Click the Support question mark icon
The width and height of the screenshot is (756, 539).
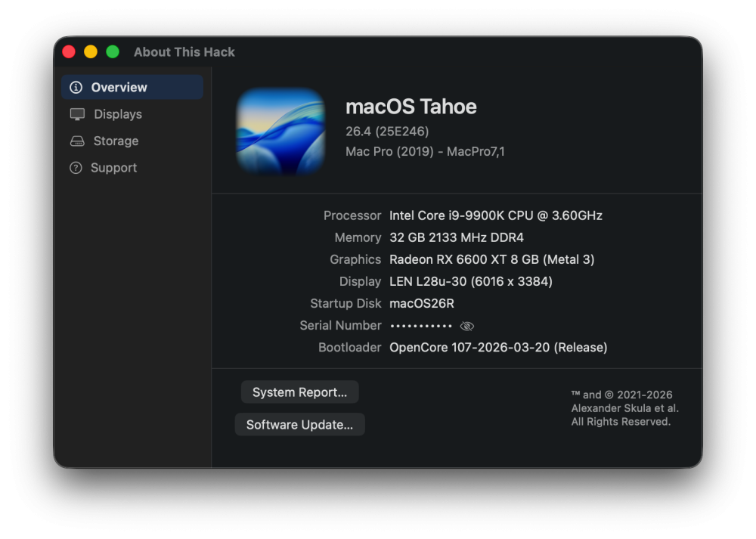(76, 168)
